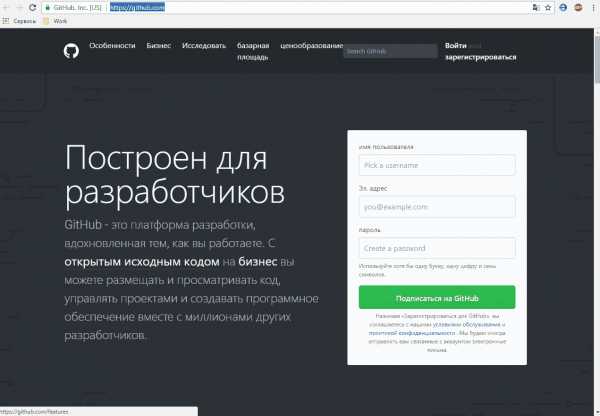600x416 pixels.
Task: Focus the Create a password field
Action: pos(437,248)
